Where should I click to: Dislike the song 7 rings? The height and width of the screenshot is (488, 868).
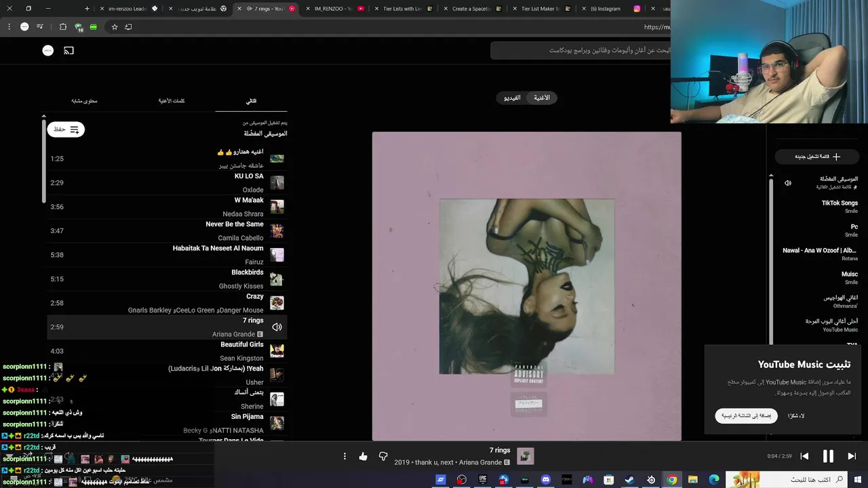[383, 456]
